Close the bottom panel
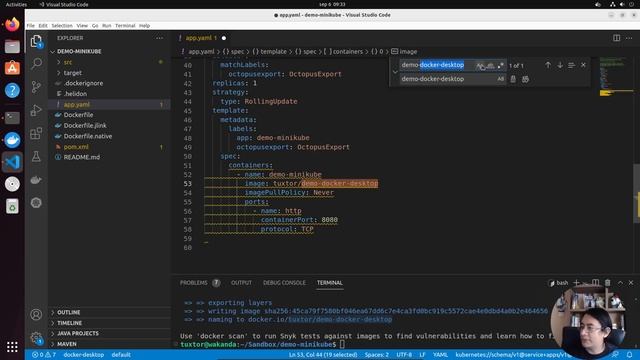640x360 pixels. point(631,282)
